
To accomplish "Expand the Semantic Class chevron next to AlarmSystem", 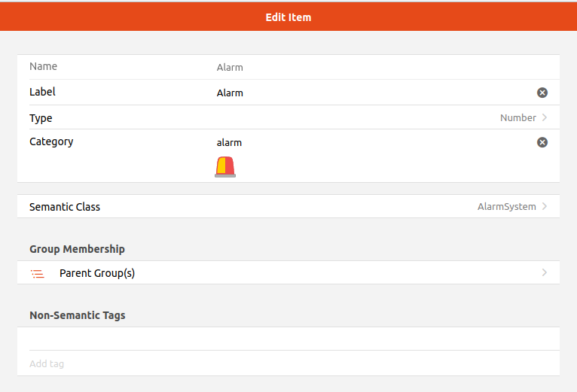I will [x=545, y=206].
